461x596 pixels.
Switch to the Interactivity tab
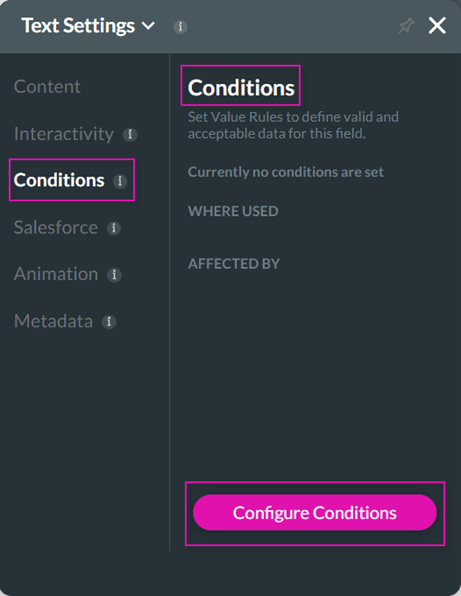coord(64,134)
